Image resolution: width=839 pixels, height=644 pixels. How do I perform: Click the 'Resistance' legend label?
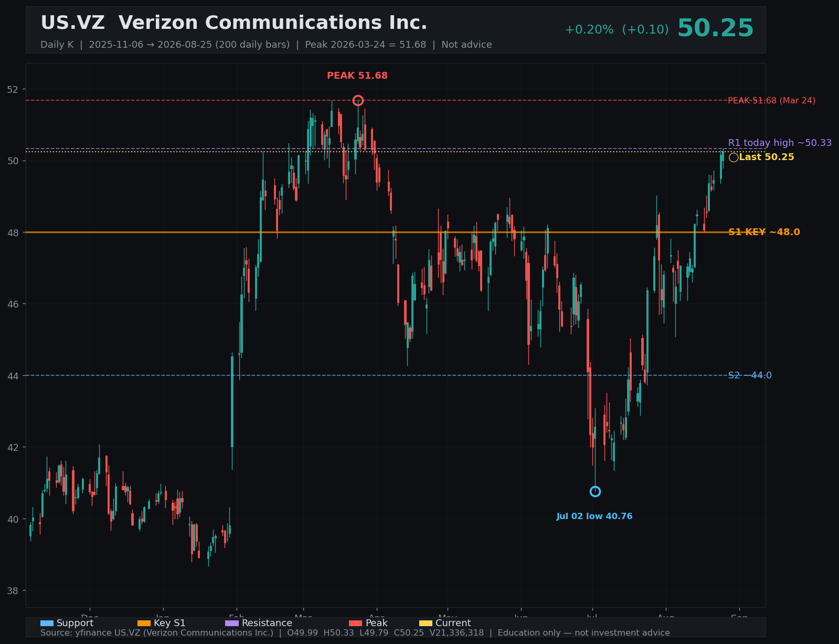[x=267, y=623]
